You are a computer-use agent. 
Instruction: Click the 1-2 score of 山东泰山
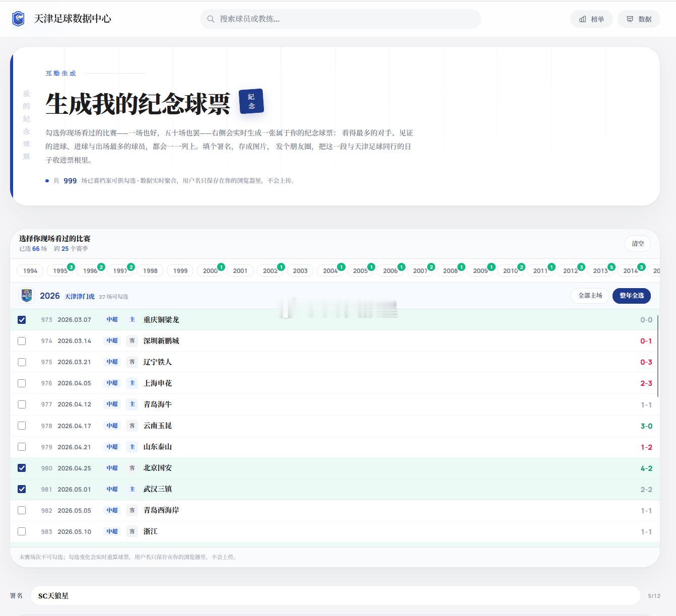pos(646,447)
